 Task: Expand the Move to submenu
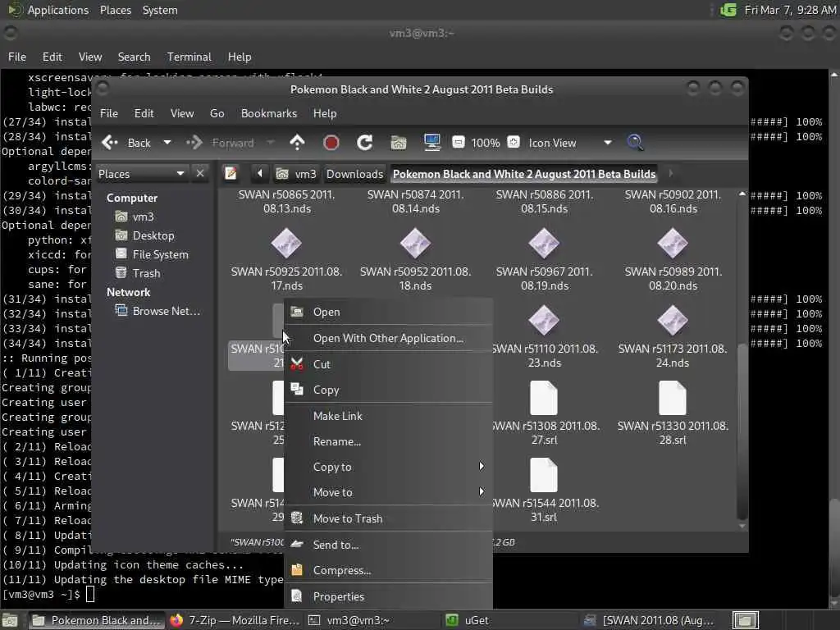[388, 492]
